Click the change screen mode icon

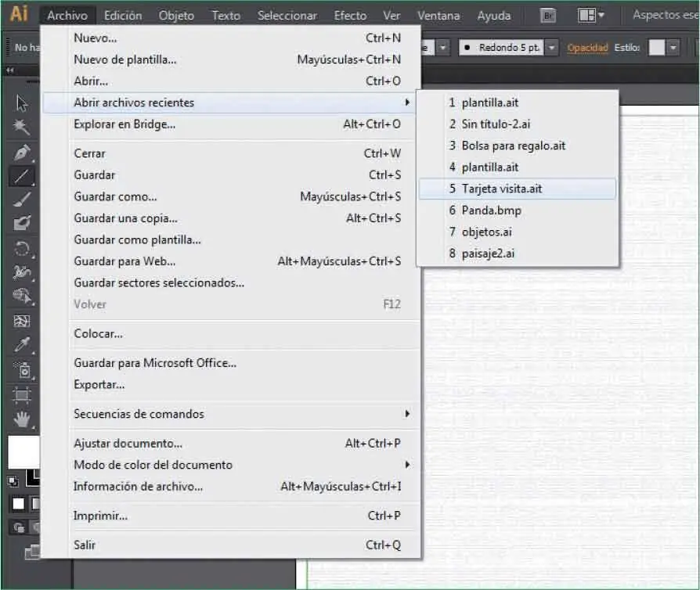click(32, 552)
